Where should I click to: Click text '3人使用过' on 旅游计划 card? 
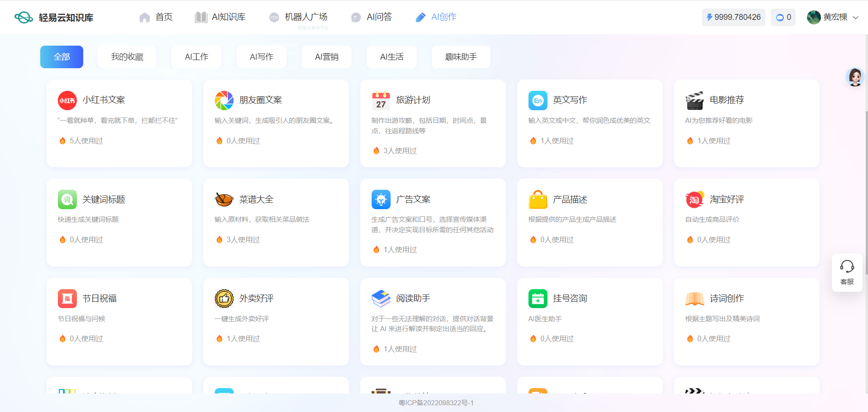click(400, 151)
